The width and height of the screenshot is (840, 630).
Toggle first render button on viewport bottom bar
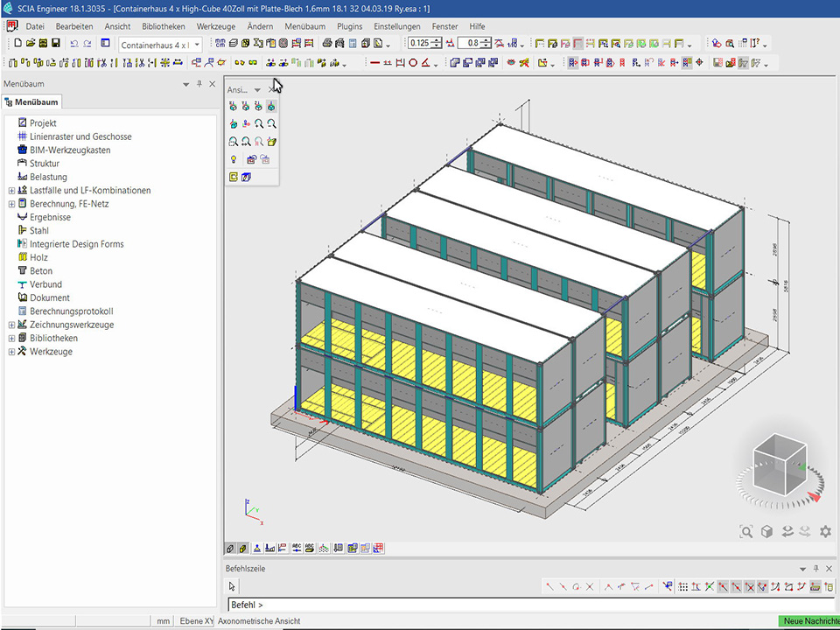[x=230, y=549]
